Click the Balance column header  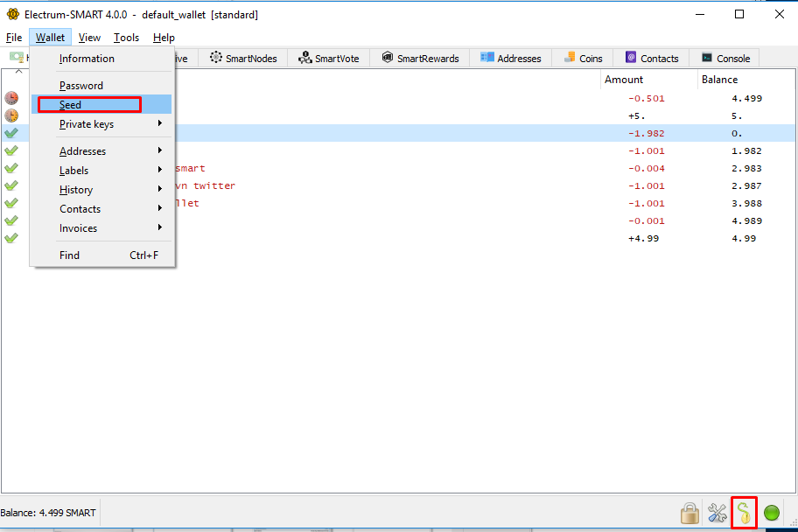pos(745,80)
